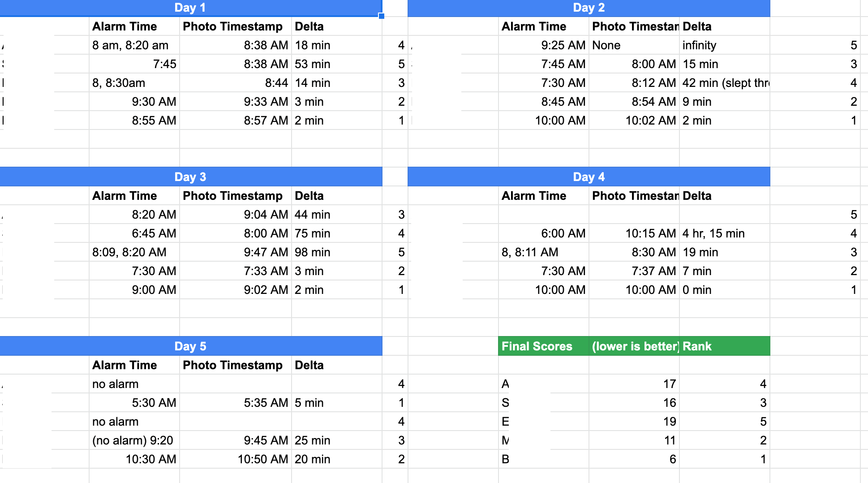Click the blue fill handle of the selection
The height and width of the screenshot is (483, 868).
tap(382, 16)
